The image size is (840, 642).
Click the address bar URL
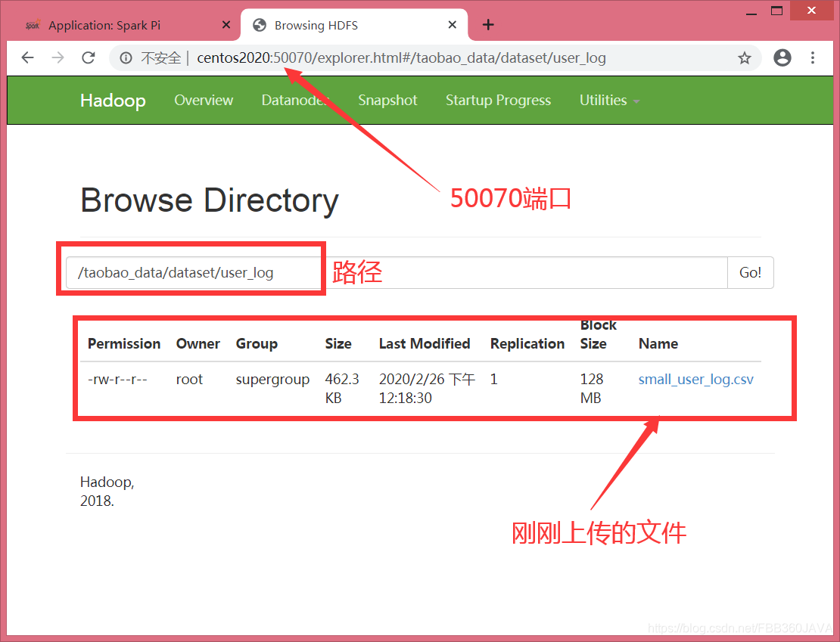(401, 57)
